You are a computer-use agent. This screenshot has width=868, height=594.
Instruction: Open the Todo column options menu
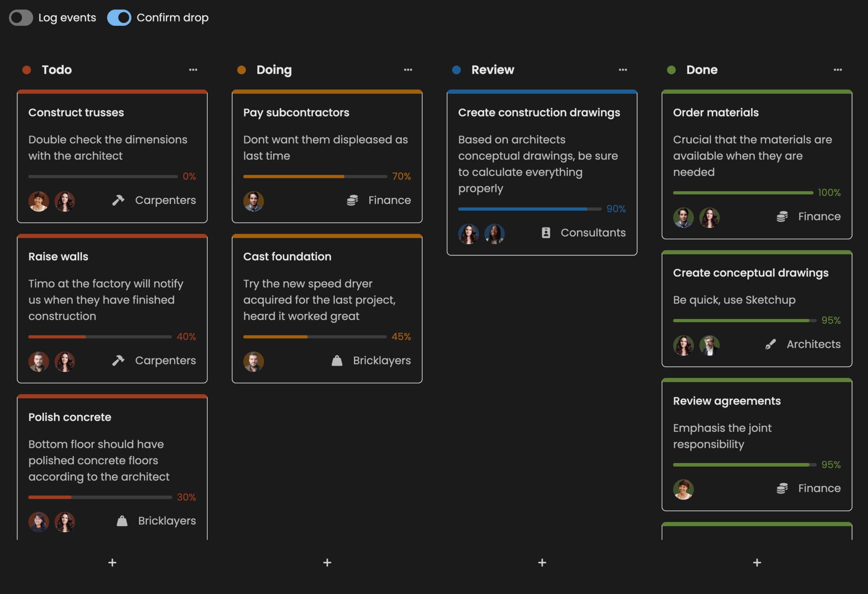pyautogui.click(x=193, y=70)
